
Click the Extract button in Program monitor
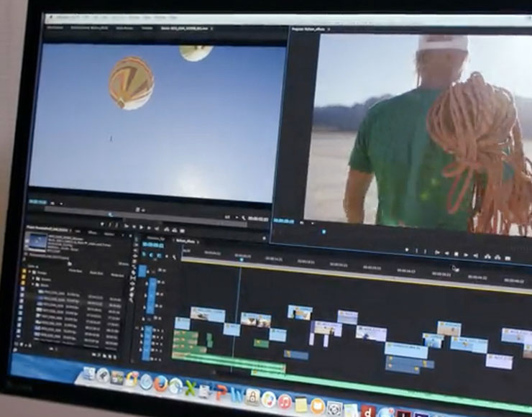tap(497, 257)
